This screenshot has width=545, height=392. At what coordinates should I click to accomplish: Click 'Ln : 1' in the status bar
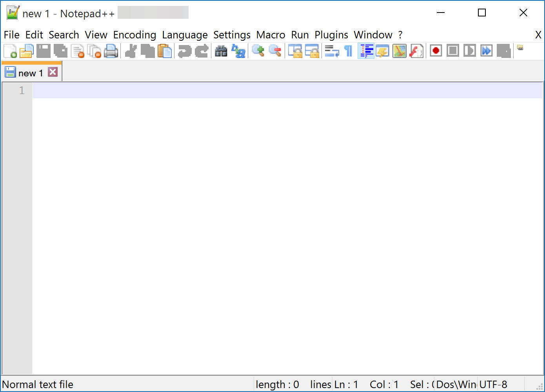pyautogui.click(x=346, y=385)
